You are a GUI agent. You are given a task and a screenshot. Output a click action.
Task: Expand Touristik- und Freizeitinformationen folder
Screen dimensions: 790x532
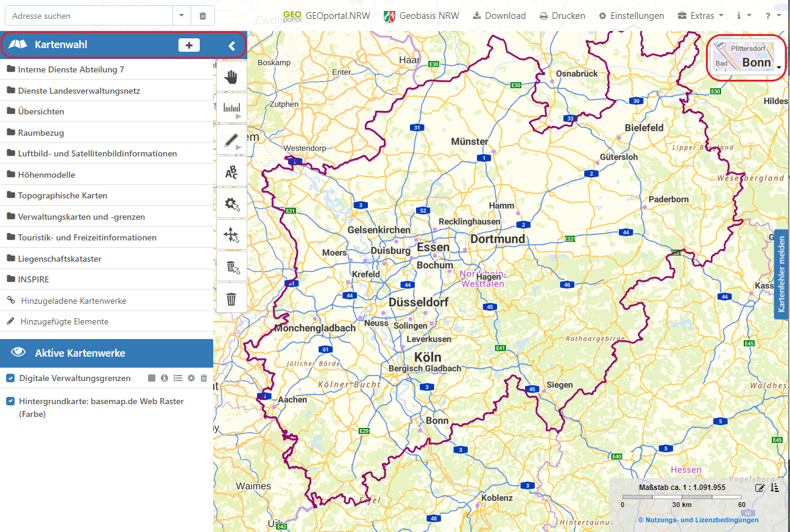[107, 237]
